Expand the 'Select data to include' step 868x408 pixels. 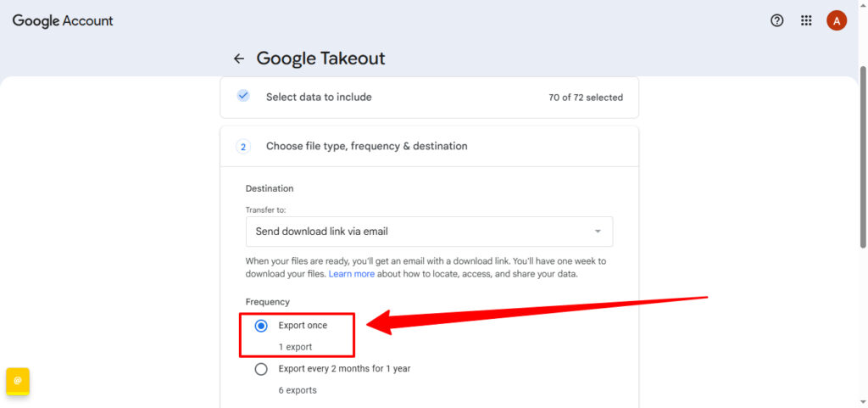[319, 97]
